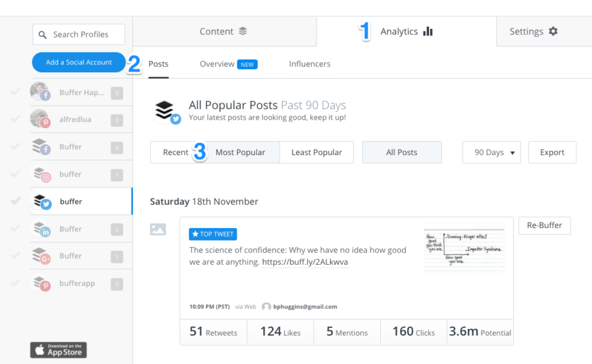
Task: Select the Buffer Hap... Facebook profile avatar
Action: click(40, 92)
